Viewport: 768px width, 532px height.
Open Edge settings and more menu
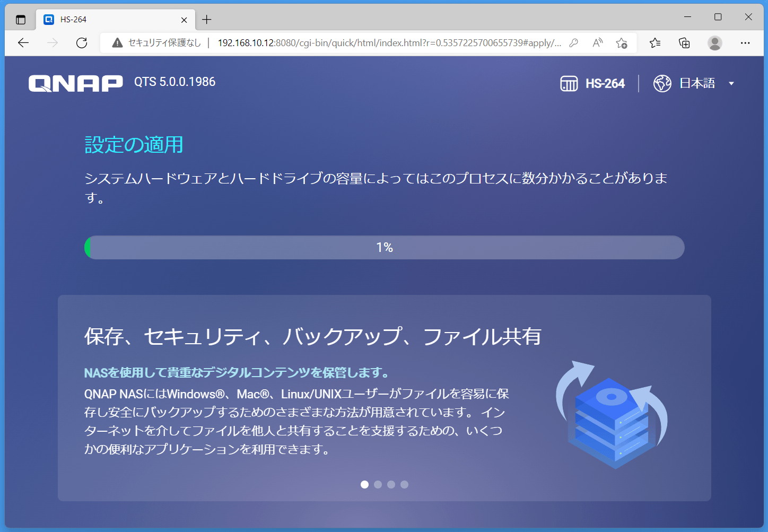pos(745,43)
